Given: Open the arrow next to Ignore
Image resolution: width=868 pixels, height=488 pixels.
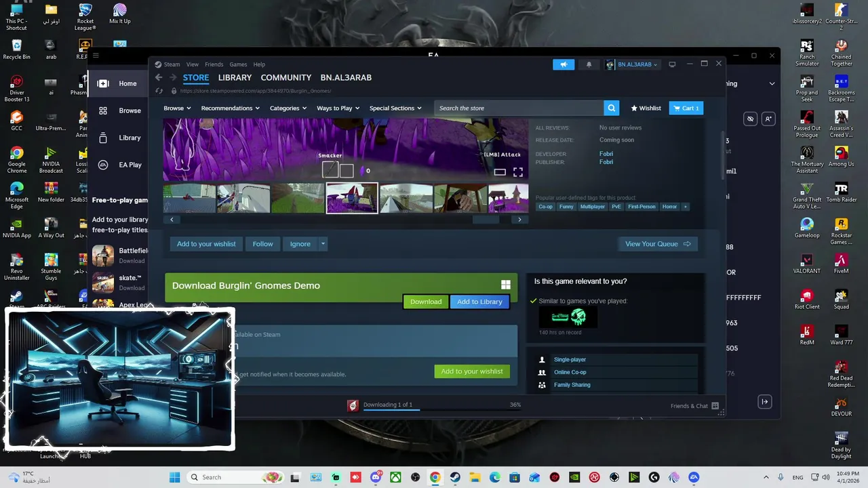Looking at the screenshot, I should [x=323, y=244].
